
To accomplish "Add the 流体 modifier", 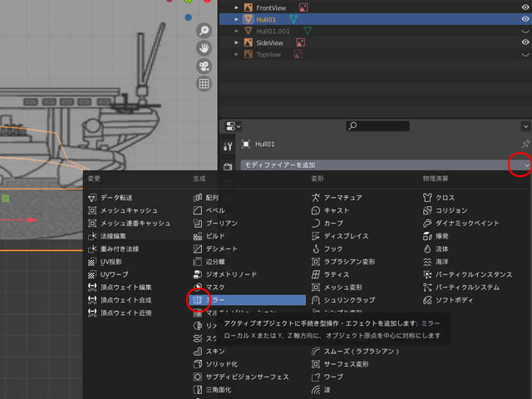I will [x=436, y=249].
